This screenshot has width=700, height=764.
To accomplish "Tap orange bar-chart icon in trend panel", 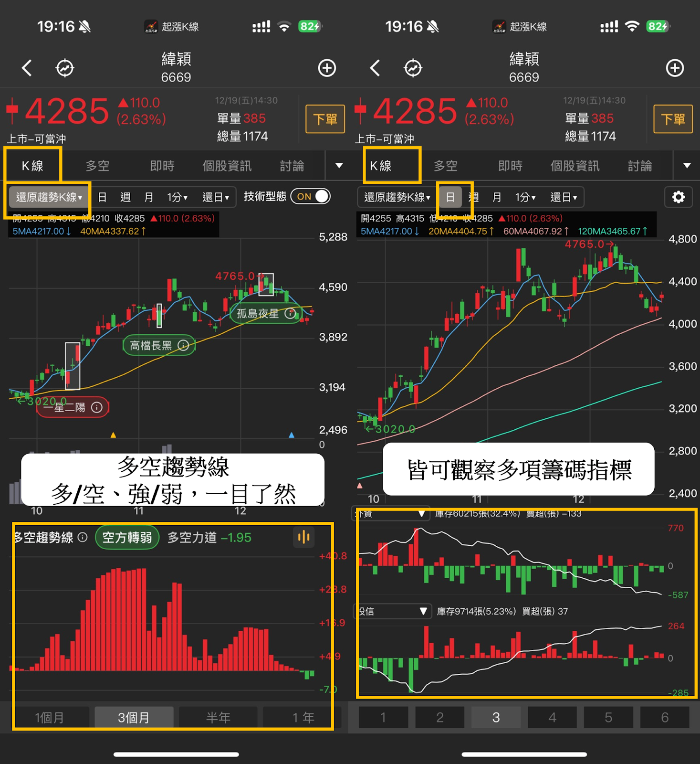I will point(303,538).
